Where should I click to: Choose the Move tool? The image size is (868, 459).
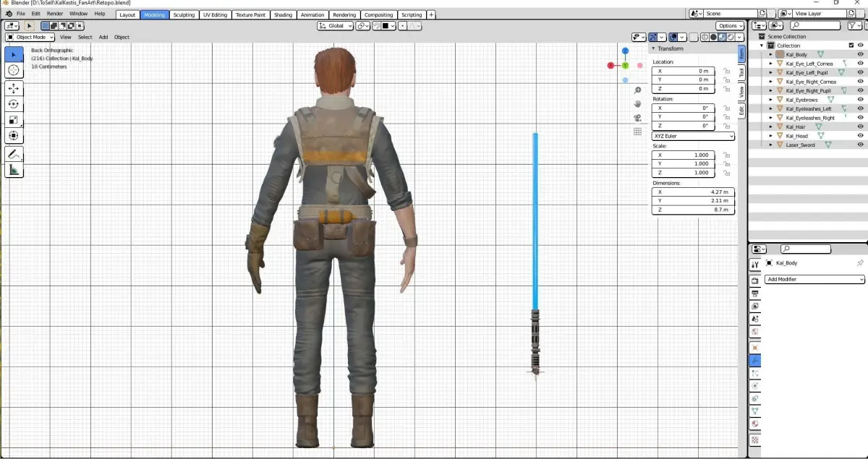click(x=14, y=88)
